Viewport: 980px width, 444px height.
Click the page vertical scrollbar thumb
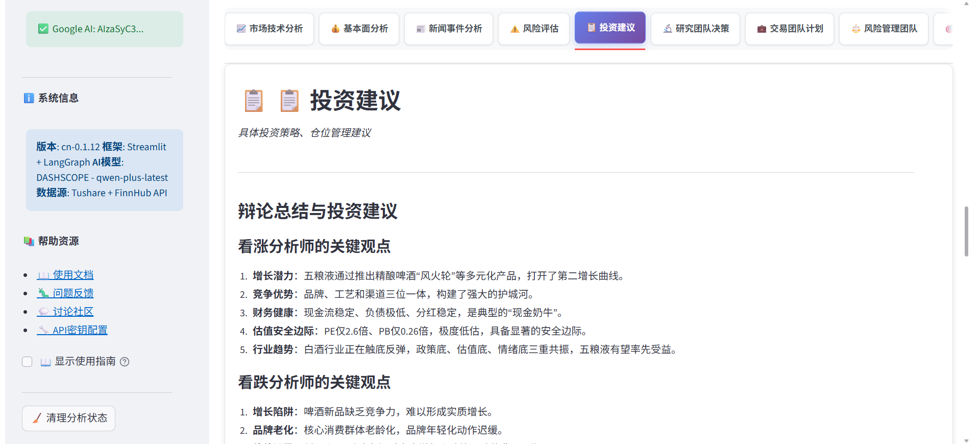click(x=966, y=231)
